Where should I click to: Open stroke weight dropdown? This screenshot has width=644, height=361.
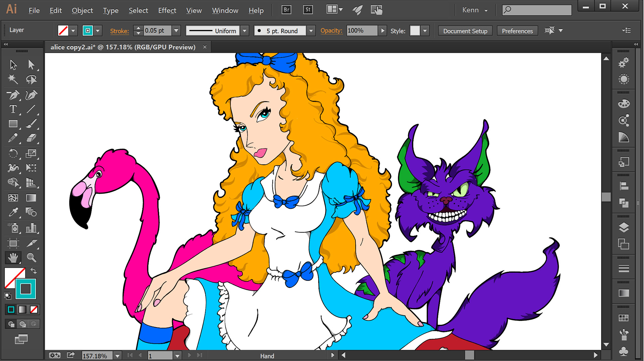176,31
